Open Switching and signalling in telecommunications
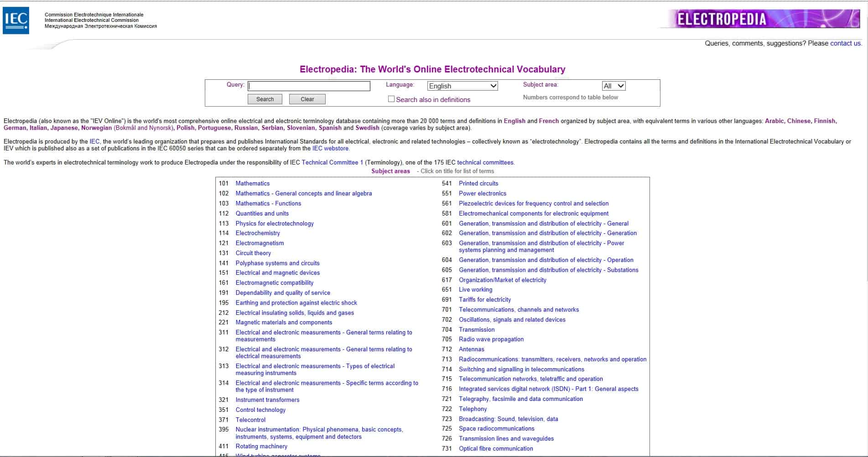 pyautogui.click(x=521, y=369)
